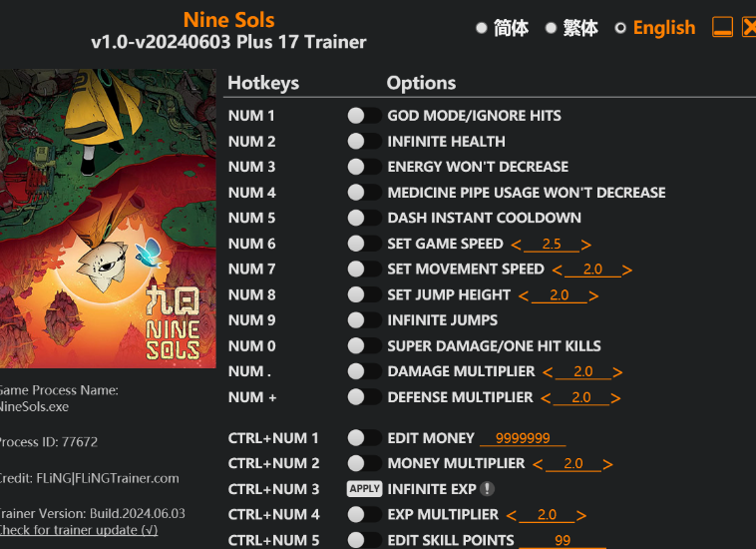This screenshot has height=549, width=756.
Task: Click the Infinite EXP info exclamation icon
Action: [488, 489]
